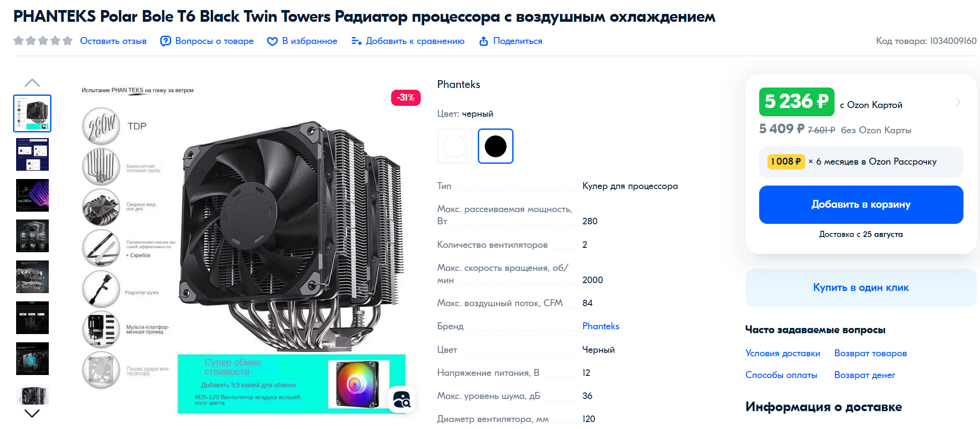Open the Ozon Card price details arrow
980x429 pixels.
tap(958, 102)
